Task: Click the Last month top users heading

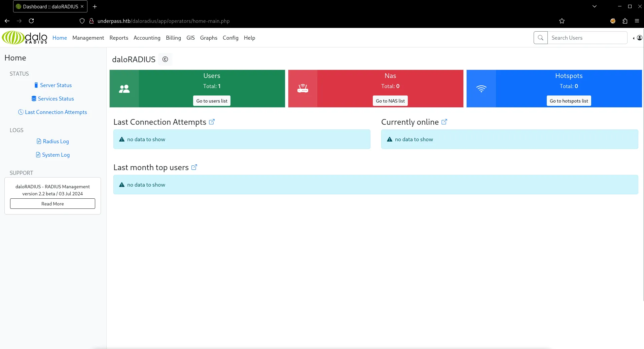Action: [151, 167]
